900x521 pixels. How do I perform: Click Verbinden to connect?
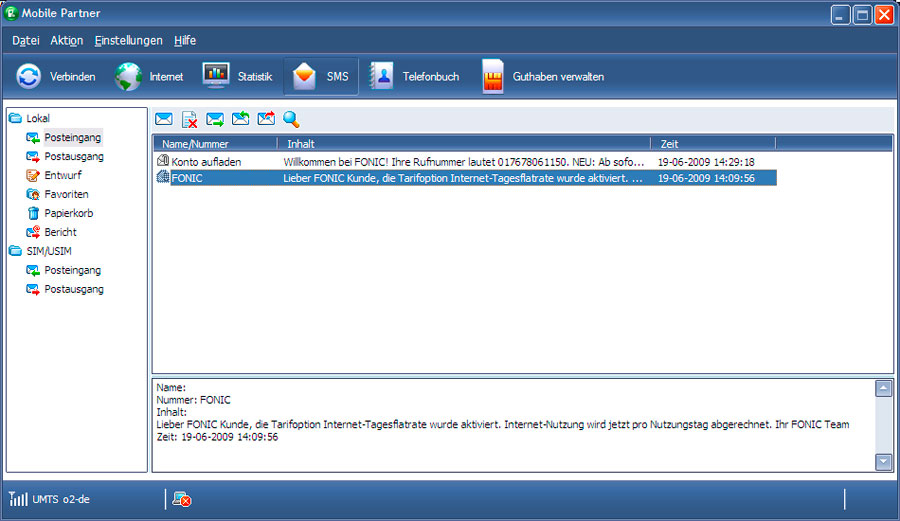56,76
